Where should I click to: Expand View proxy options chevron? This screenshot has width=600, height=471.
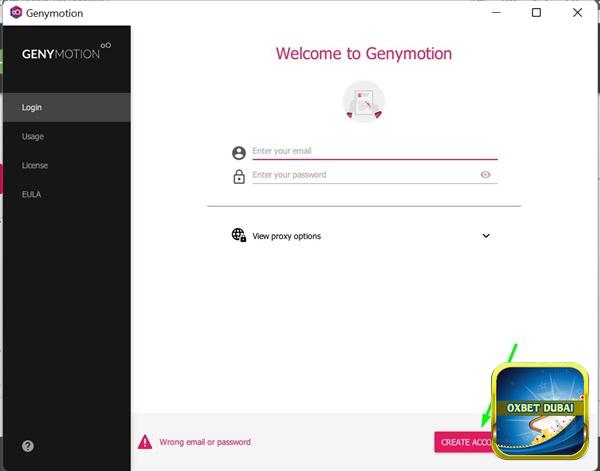pyautogui.click(x=486, y=236)
